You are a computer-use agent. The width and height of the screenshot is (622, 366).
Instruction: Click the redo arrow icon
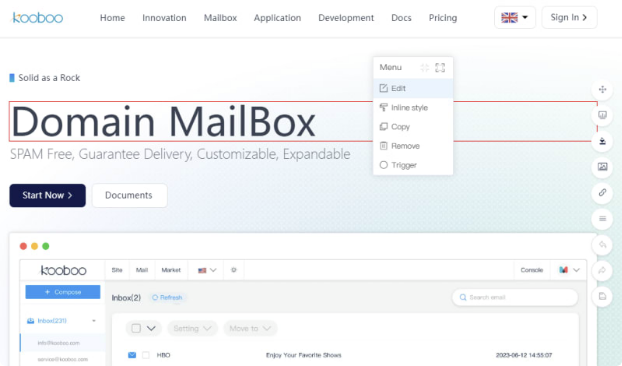coord(602,270)
